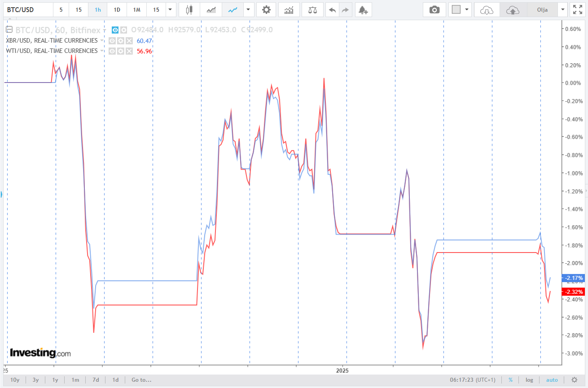Open the chart style dropdown arrow

click(x=248, y=9)
